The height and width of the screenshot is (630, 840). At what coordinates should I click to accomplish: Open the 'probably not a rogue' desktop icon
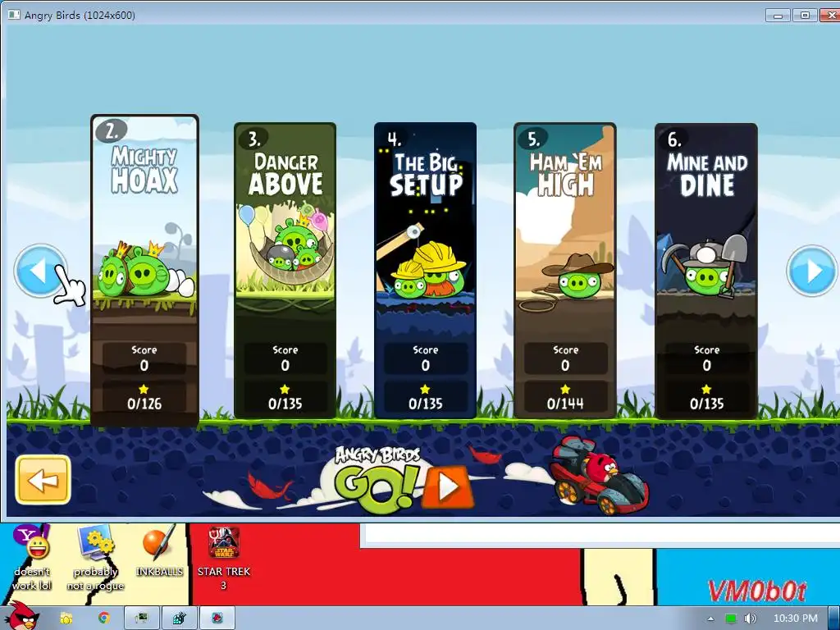[95, 558]
